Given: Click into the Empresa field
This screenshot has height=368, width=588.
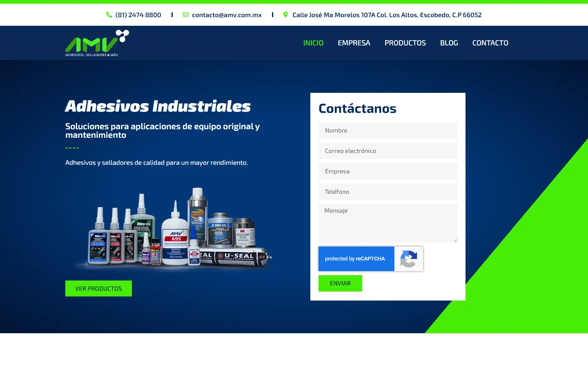Looking at the screenshot, I should [x=388, y=171].
